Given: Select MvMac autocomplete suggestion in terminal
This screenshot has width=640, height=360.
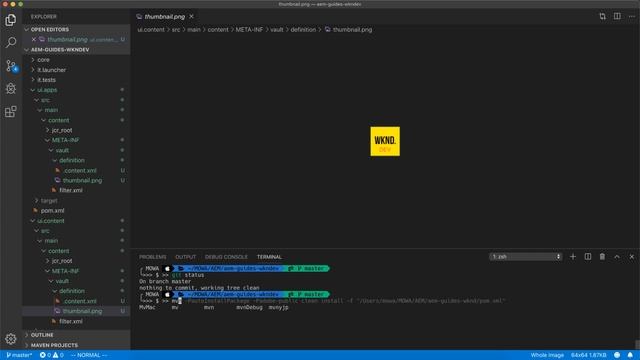Looking at the screenshot, I should point(147,308).
